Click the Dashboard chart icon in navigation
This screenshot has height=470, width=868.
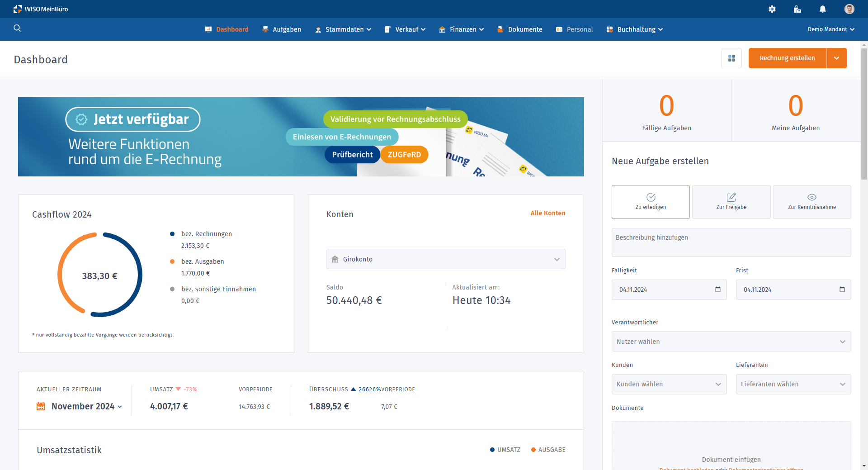click(x=208, y=29)
